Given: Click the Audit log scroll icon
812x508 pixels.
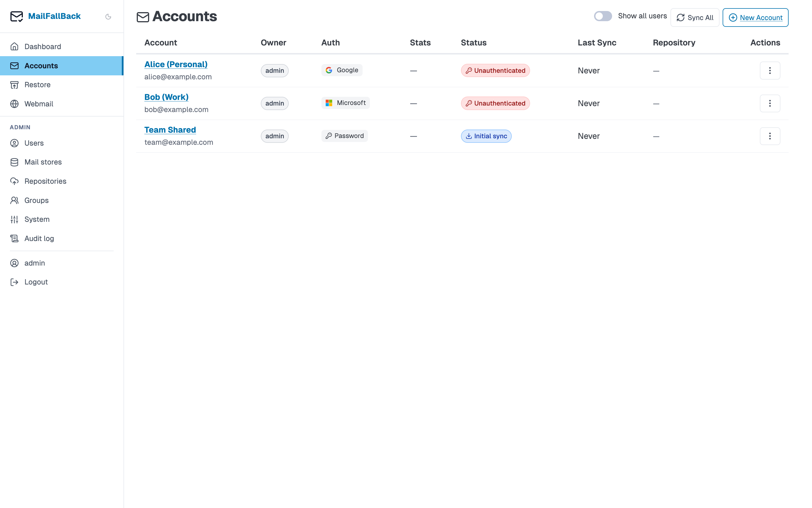Looking at the screenshot, I should (x=14, y=238).
